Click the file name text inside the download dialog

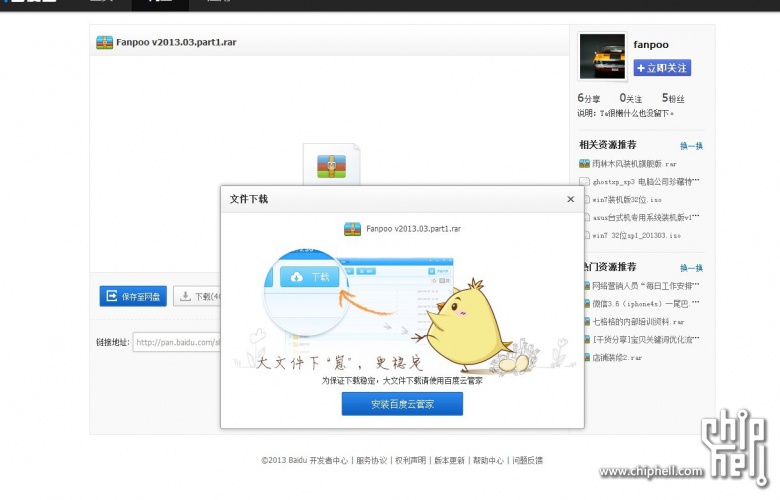coord(413,229)
